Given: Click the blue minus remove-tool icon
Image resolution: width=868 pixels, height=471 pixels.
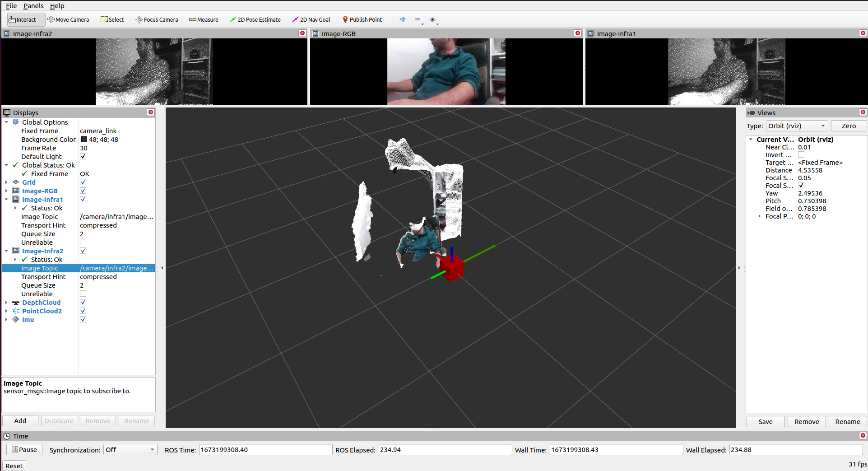Looking at the screenshot, I should pyautogui.click(x=418, y=19).
